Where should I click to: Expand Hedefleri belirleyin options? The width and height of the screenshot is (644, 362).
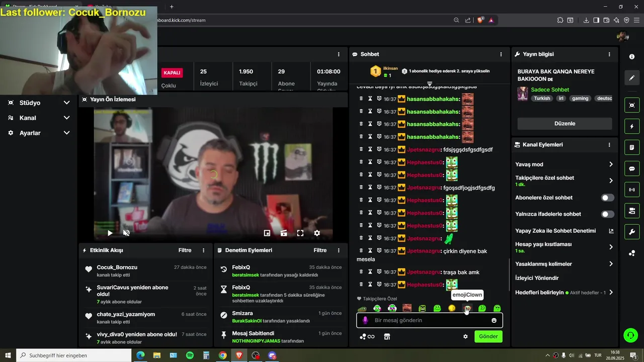565,292
